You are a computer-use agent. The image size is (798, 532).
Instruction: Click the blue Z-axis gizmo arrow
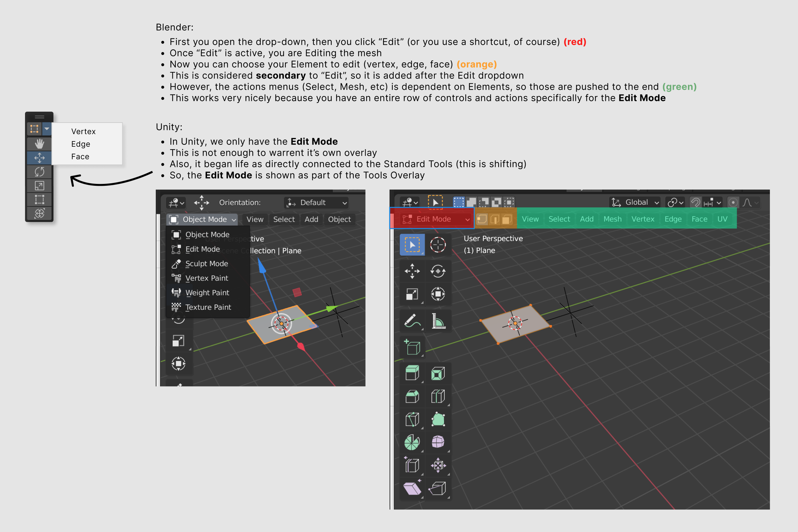(x=262, y=266)
